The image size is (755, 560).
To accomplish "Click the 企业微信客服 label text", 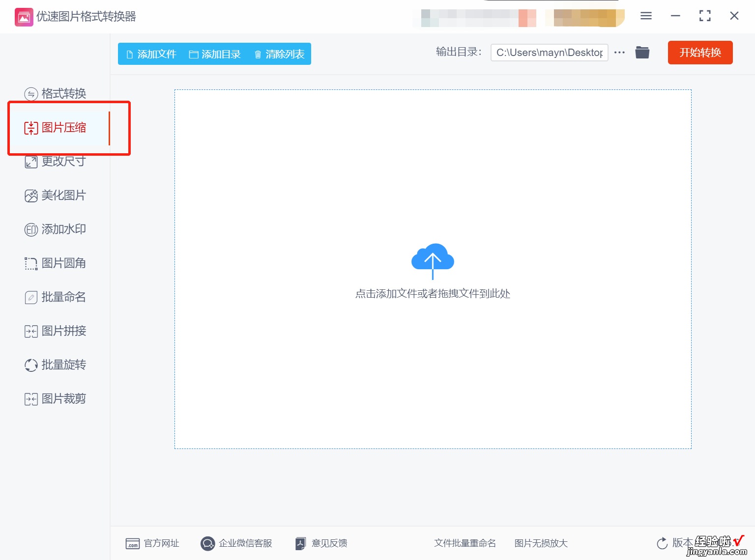I will (x=246, y=543).
